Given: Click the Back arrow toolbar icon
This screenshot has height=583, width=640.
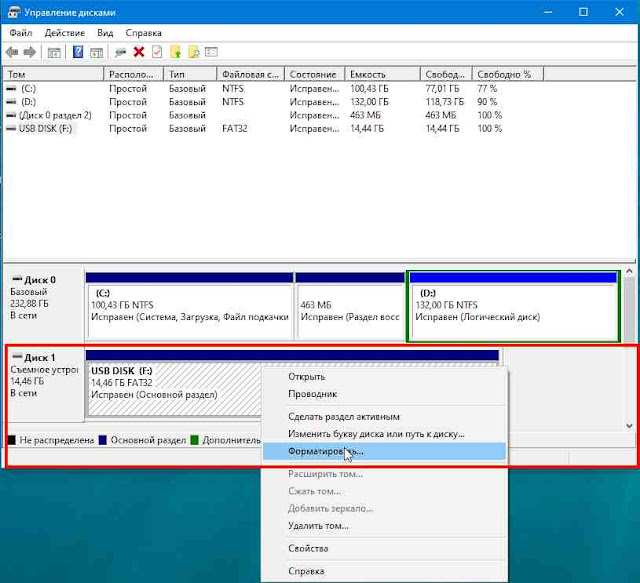Looking at the screenshot, I should click(x=12, y=52).
